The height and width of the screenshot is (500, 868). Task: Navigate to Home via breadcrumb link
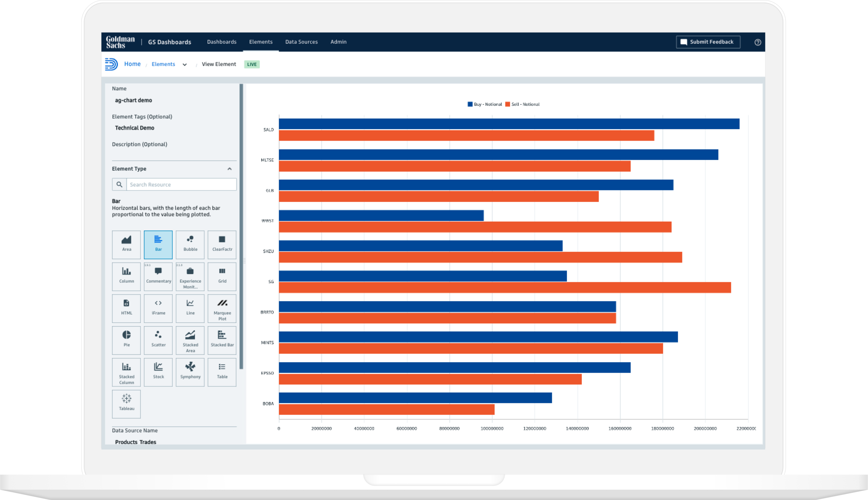click(132, 64)
